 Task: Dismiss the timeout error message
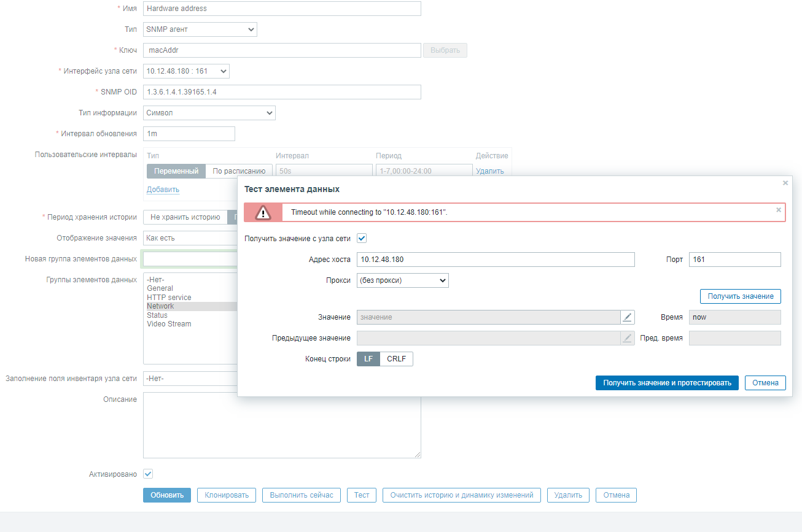pos(779,210)
